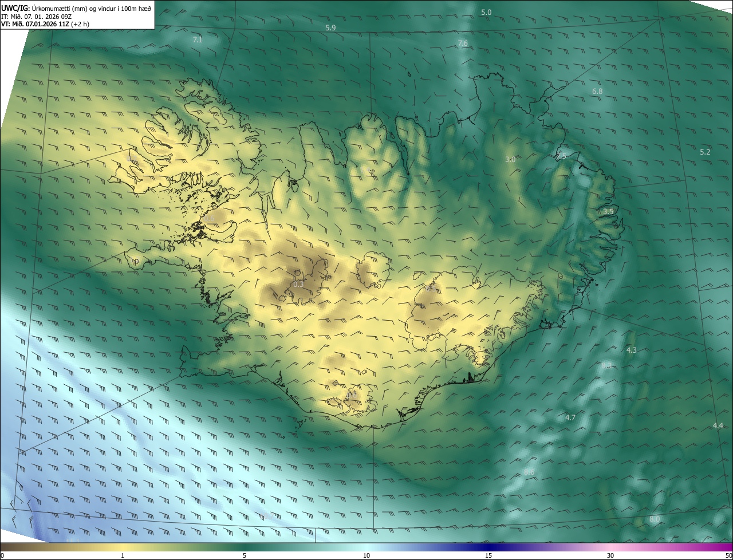Click the 5.0 value label
This screenshot has width=733, height=560.
point(486,12)
